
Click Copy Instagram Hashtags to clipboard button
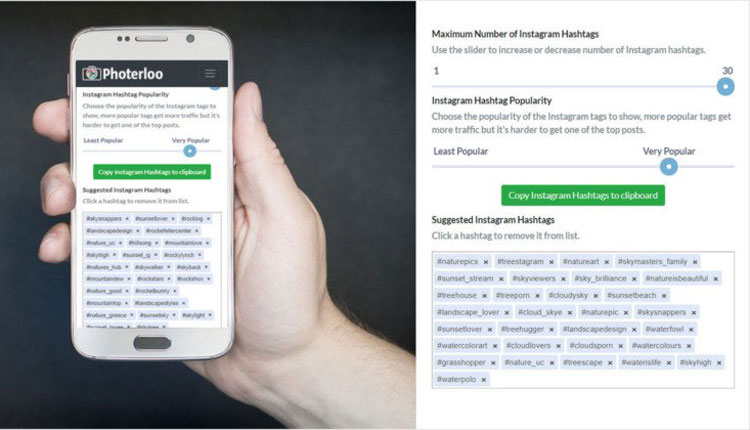pyautogui.click(x=583, y=195)
